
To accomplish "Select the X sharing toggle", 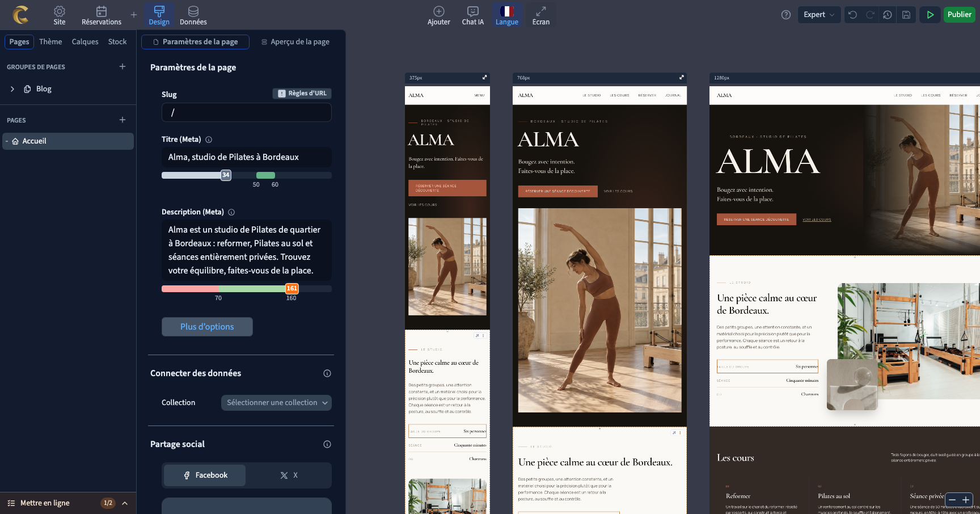I will click(x=289, y=475).
